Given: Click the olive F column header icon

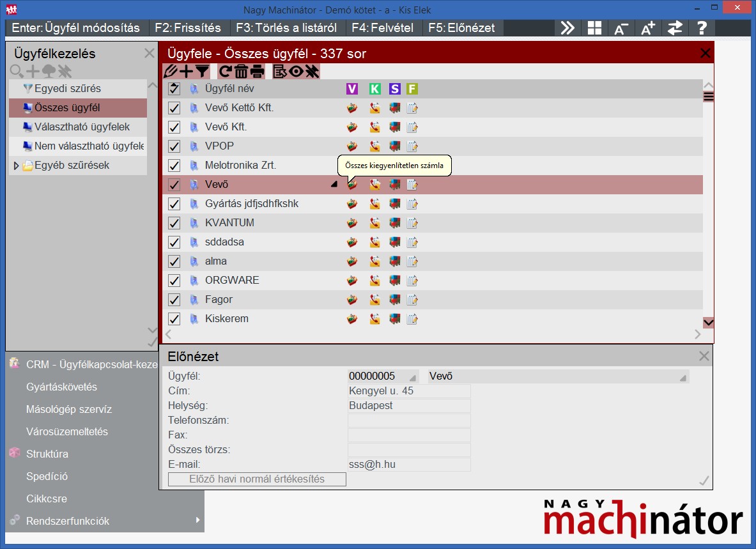Looking at the screenshot, I should [x=412, y=89].
